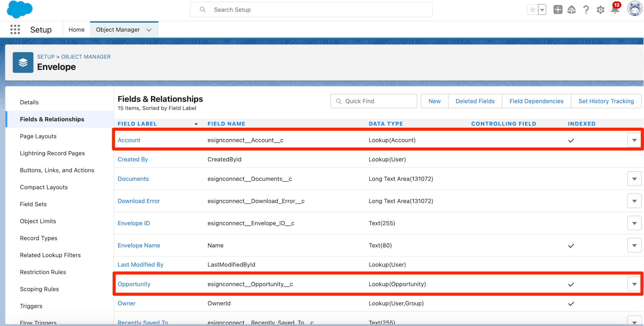
Task: Follow the OBJECT MANAGER breadcrumb link
Action: tap(86, 57)
